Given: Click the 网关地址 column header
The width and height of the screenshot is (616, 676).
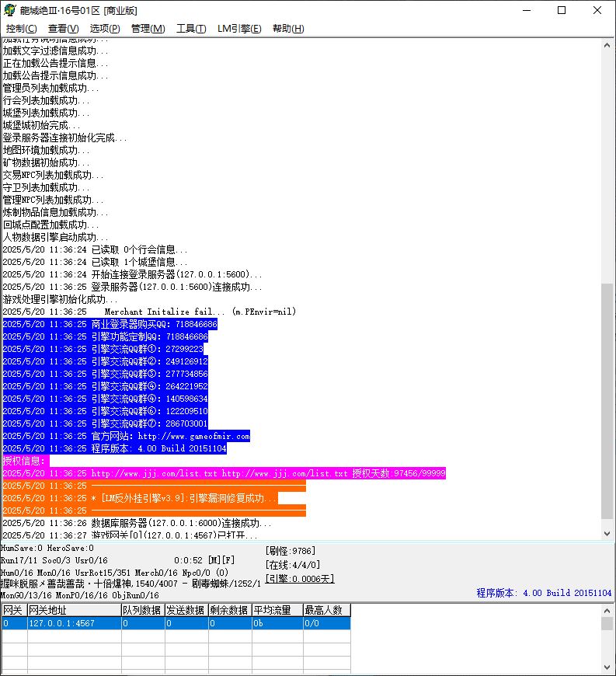Looking at the screenshot, I should (74, 610).
